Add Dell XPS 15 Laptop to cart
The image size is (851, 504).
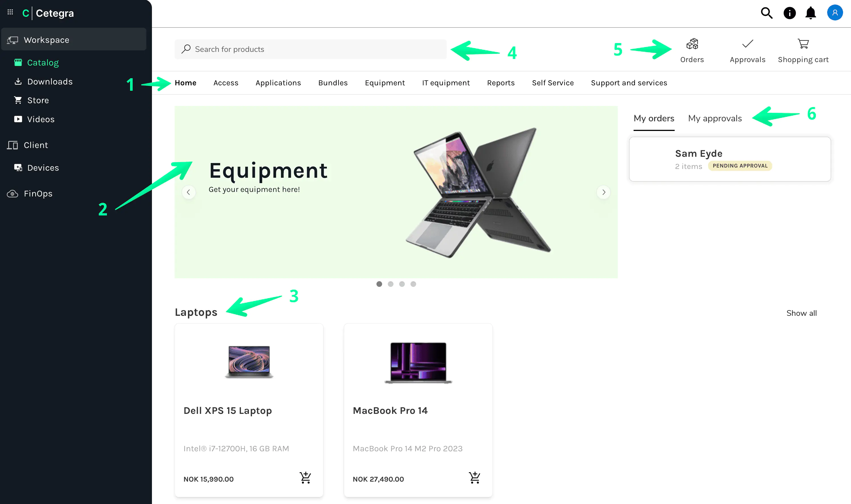pos(305,478)
